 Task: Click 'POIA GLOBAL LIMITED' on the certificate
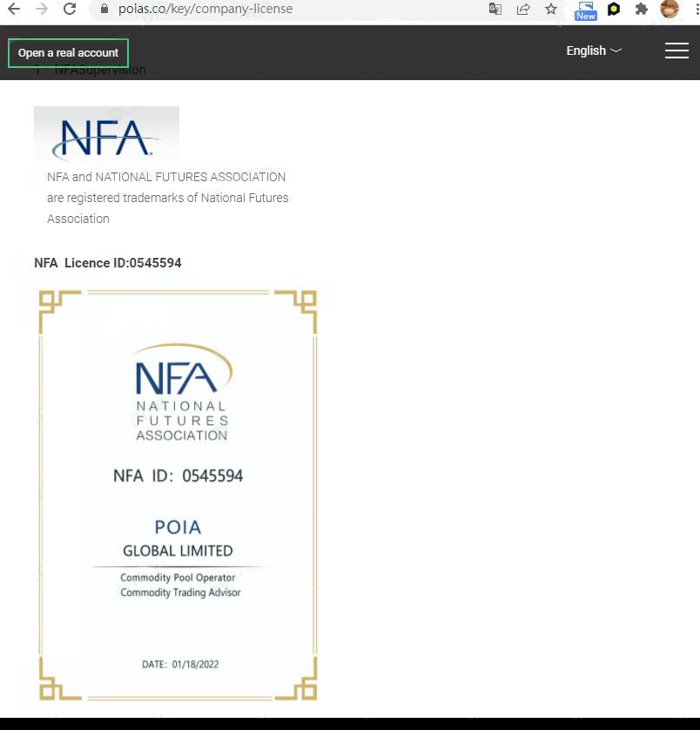pos(178,538)
